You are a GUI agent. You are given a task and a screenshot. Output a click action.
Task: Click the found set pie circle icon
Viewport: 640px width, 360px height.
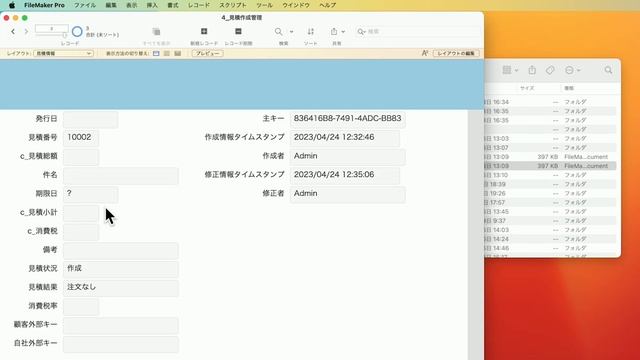coord(77,31)
